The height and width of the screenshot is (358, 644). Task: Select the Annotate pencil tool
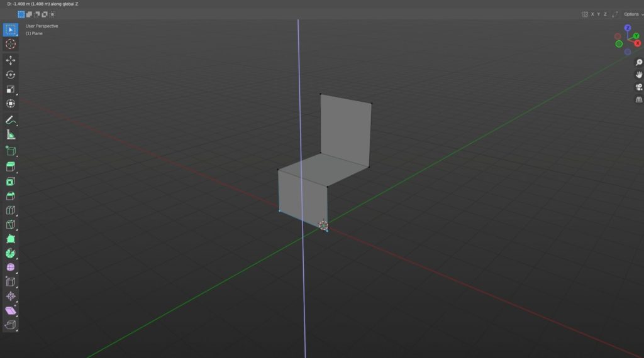(x=11, y=119)
